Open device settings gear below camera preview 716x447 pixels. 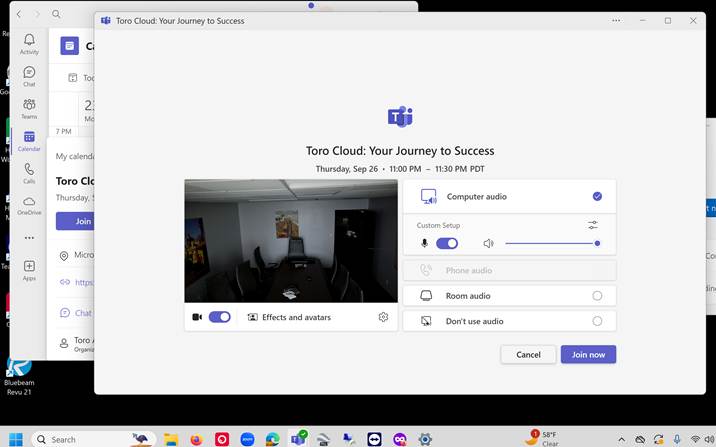383,317
